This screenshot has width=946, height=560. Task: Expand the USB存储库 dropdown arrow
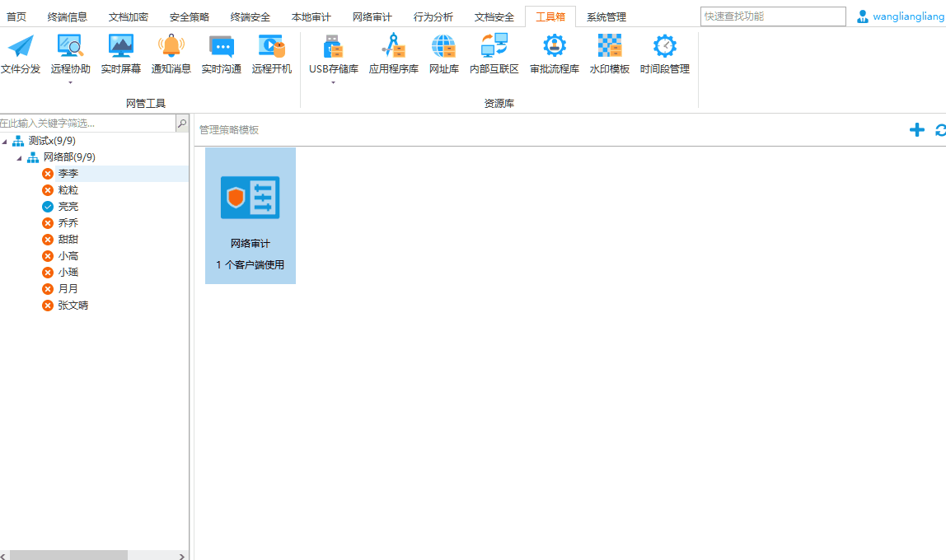coord(333,82)
